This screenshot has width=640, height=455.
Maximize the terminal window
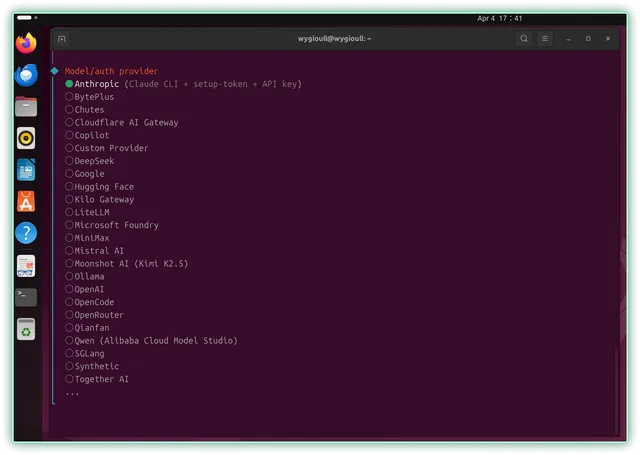[588, 39]
